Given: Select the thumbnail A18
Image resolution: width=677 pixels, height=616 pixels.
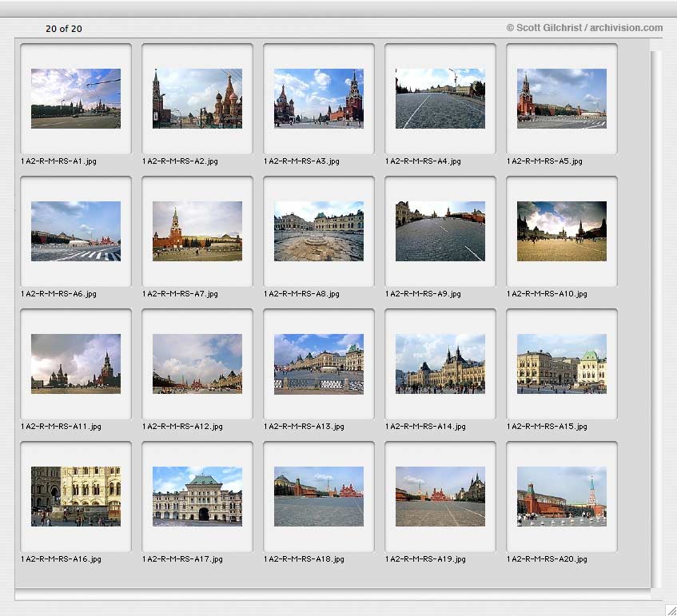Looking at the screenshot, I should pos(319,496).
